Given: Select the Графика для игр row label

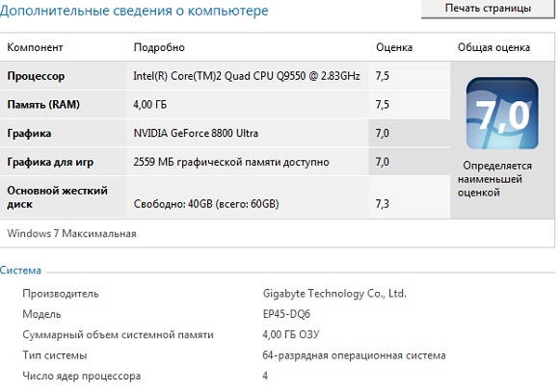Looking at the screenshot, I should point(50,162).
